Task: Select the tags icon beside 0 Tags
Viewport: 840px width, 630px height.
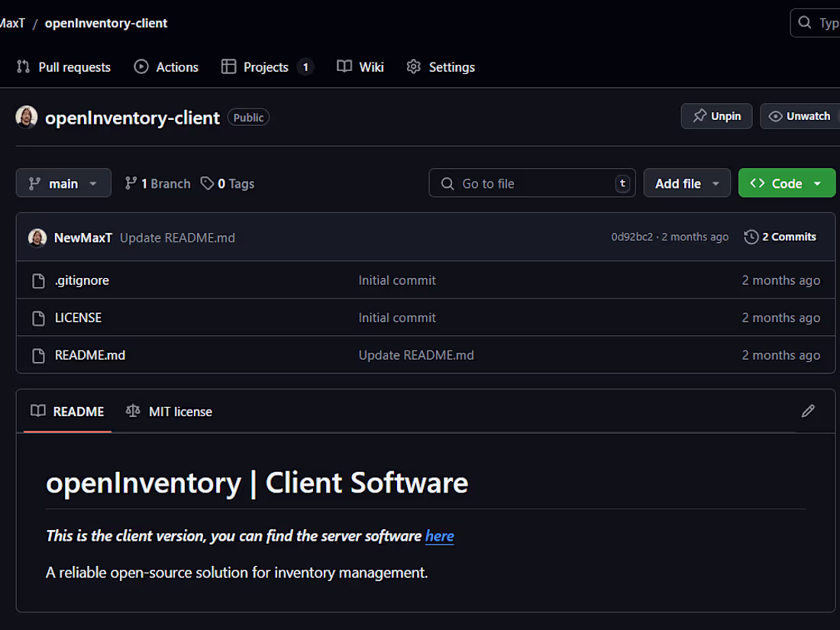Action: coord(207,183)
